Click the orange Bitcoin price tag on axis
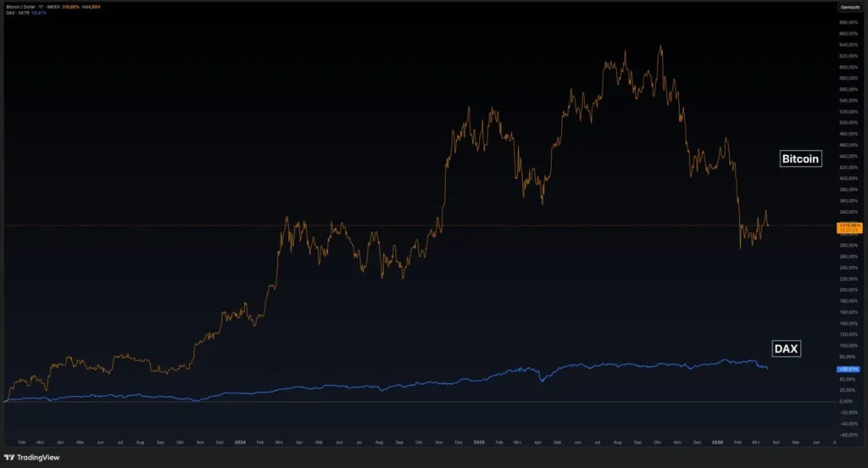Screen dimensions: 868x468 pyautogui.click(x=849, y=227)
